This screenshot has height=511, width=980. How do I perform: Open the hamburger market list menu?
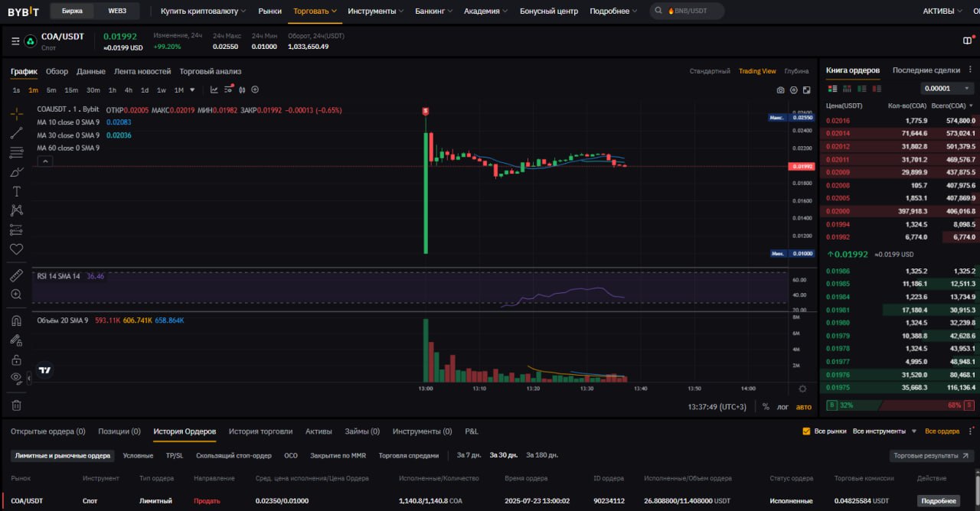15,41
